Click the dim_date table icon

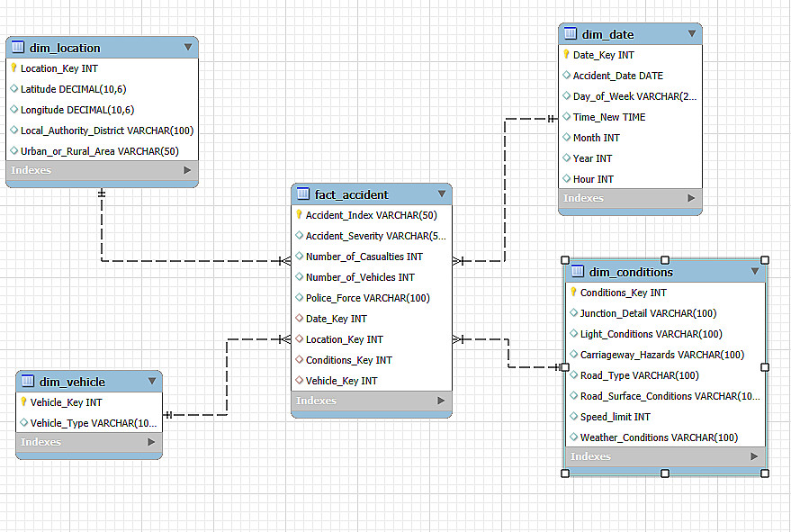(570, 33)
